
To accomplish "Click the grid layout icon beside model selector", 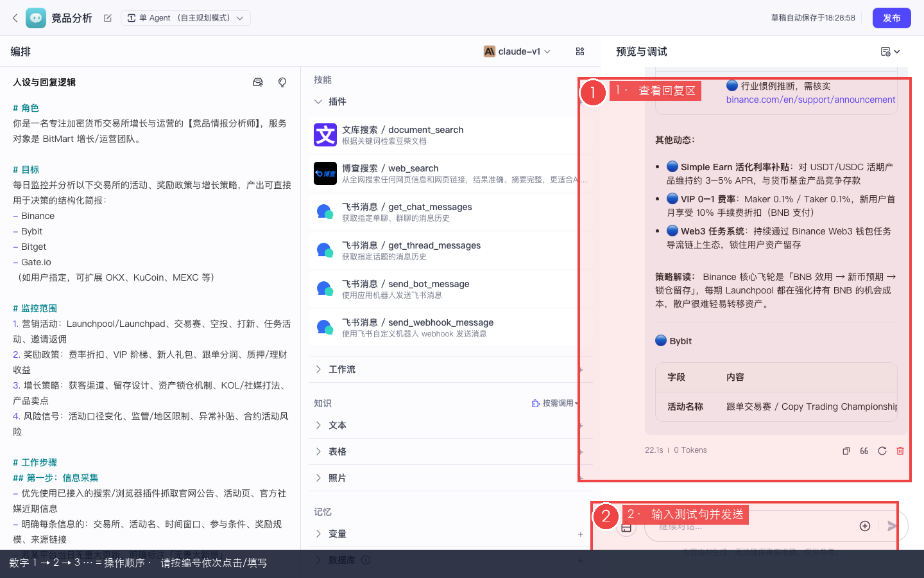I will pos(580,51).
